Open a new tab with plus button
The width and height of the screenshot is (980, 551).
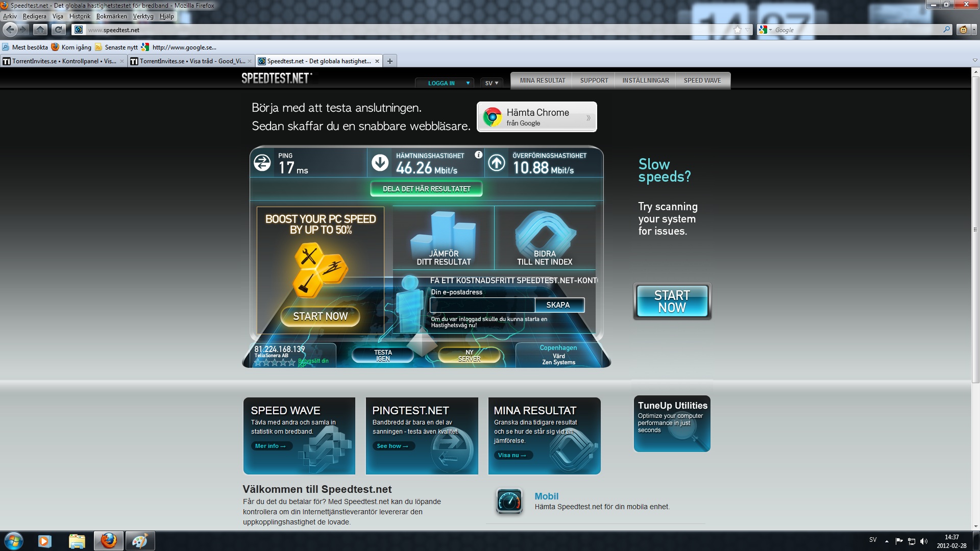click(390, 61)
